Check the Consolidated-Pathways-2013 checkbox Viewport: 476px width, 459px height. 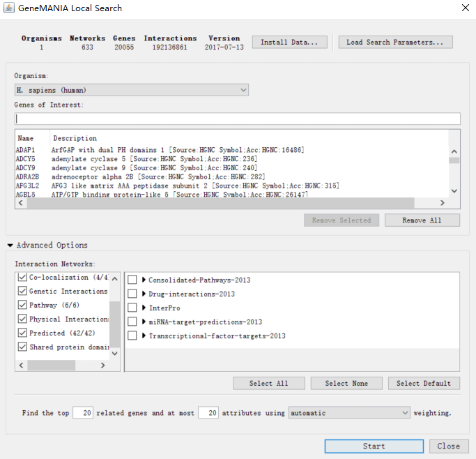132,280
